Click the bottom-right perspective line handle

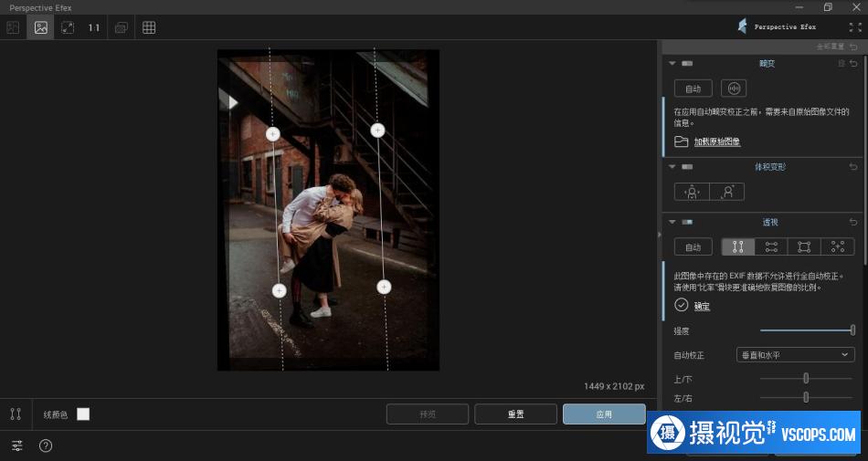(384, 287)
